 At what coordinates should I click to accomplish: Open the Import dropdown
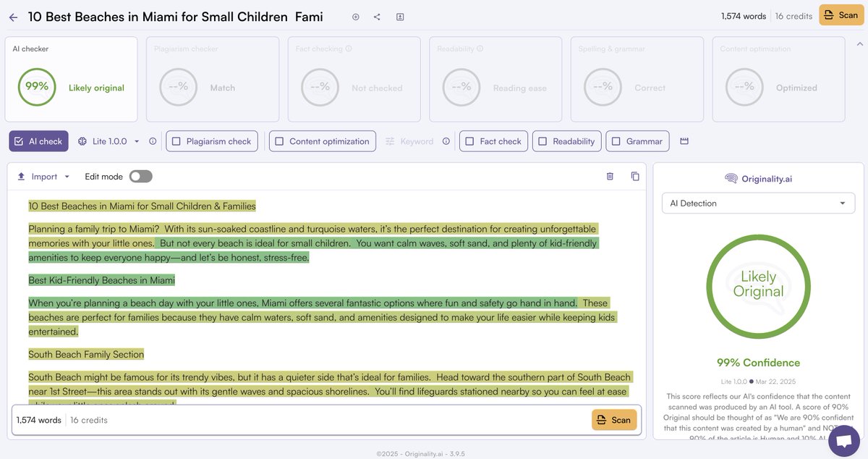pyautogui.click(x=43, y=177)
